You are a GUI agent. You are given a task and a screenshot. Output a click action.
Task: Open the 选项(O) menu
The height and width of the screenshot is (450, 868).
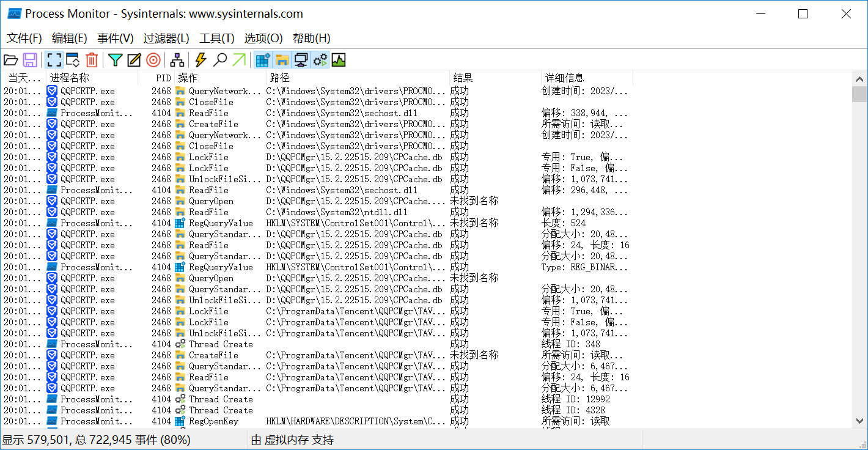pos(263,38)
